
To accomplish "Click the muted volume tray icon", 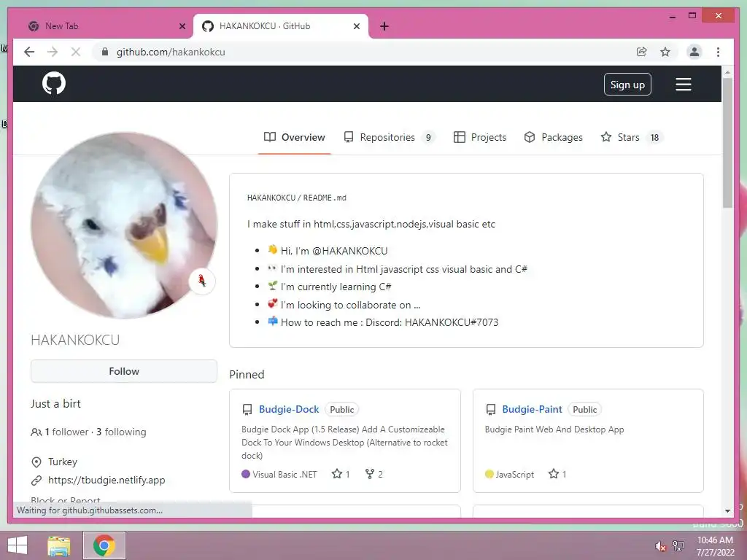I will [x=660, y=546].
